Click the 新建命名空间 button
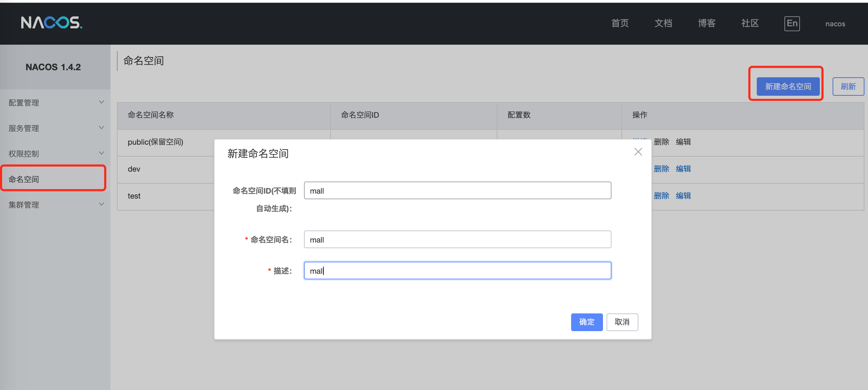This screenshot has width=868, height=390. (x=788, y=86)
